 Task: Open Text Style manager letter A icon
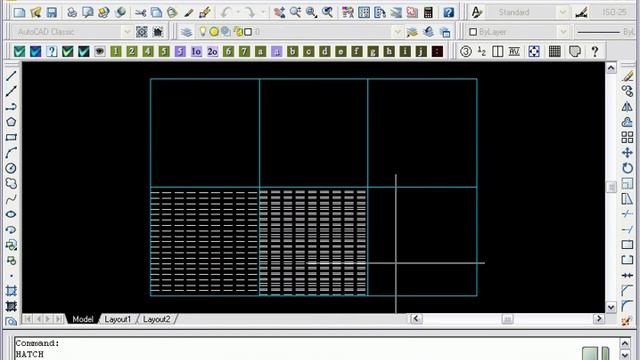(x=476, y=13)
